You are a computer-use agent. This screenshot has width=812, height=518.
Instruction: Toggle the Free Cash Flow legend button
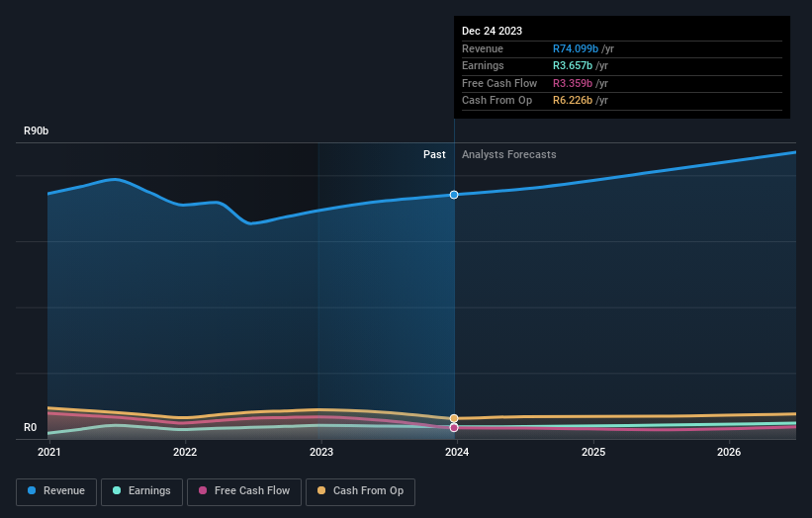[244, 491]
